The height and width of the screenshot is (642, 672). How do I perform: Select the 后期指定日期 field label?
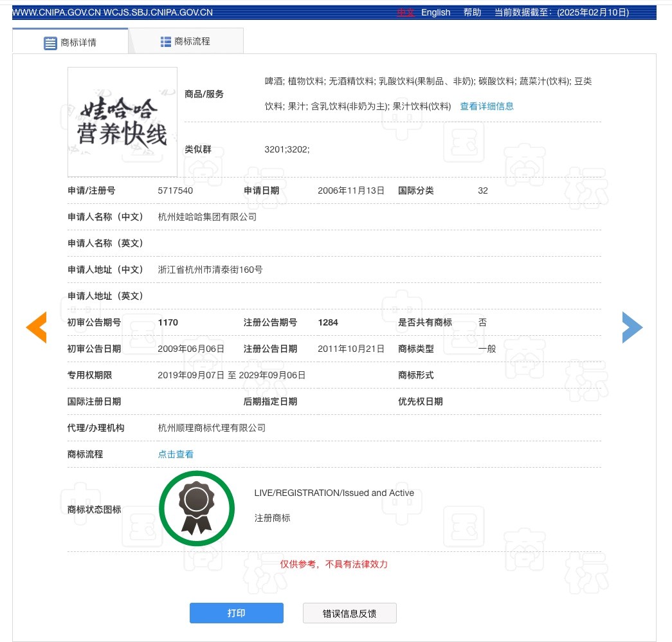point(270,401)
